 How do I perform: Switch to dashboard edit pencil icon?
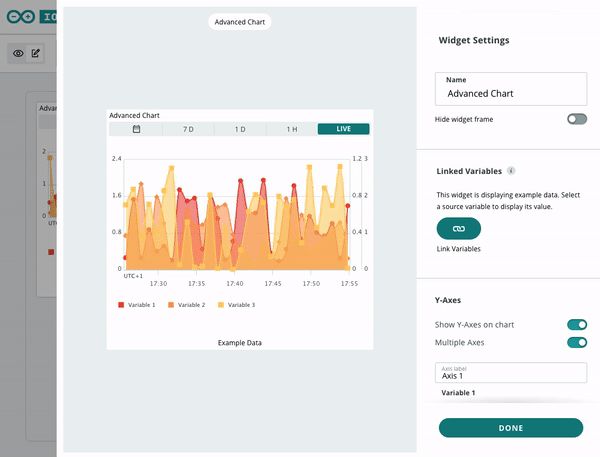coord(36,53)
